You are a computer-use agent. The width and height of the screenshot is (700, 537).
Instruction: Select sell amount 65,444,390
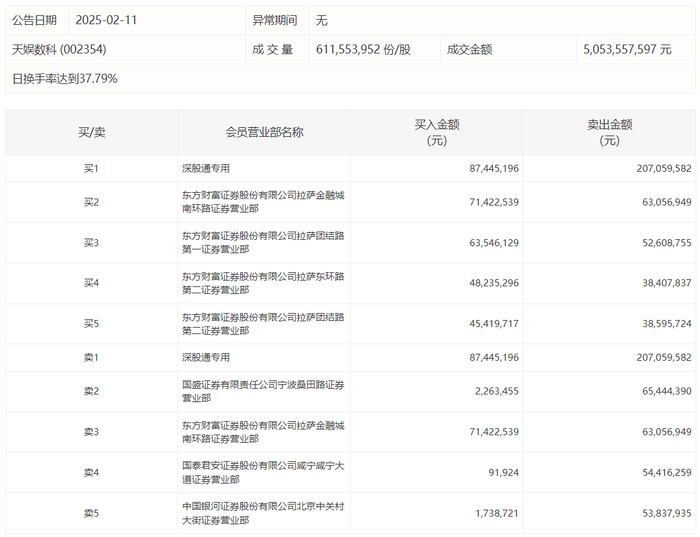pos(667,391)
